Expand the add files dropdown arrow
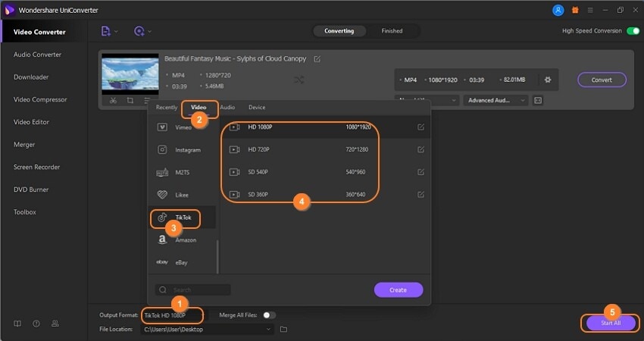 coord(116,32)
